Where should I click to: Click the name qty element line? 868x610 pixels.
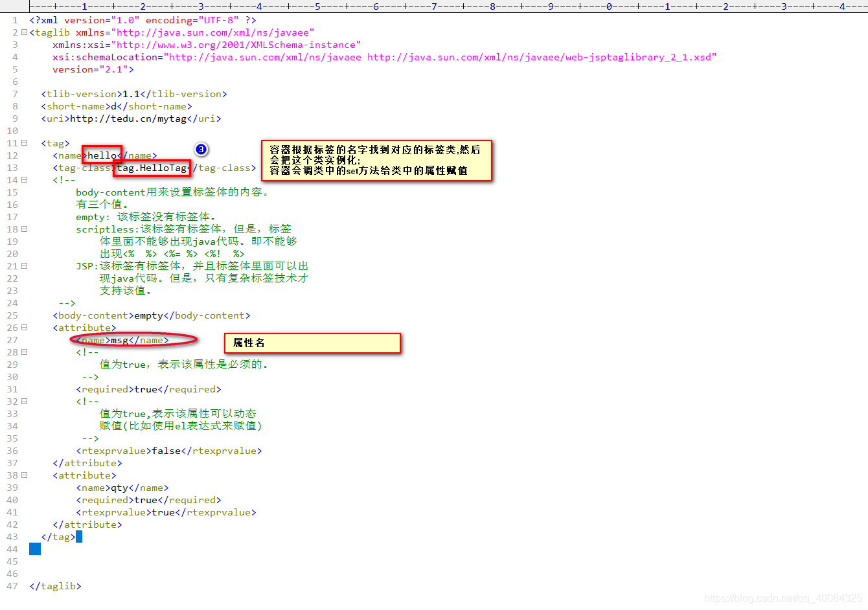(122, 488)
